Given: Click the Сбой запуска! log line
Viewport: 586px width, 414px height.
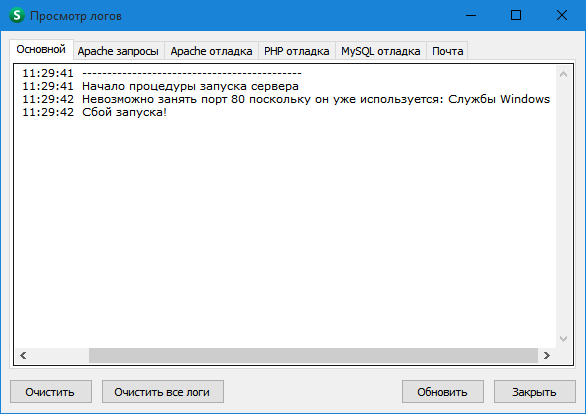Looking at the screenshot, I should 124,112.
